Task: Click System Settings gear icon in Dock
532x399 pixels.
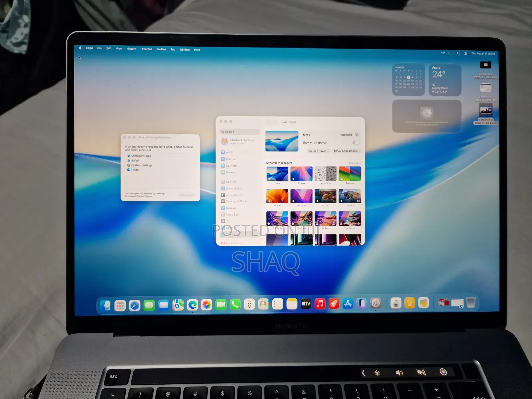Action: click(x=376, y=303)
